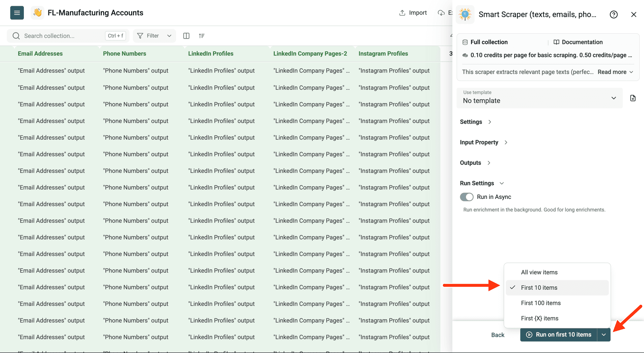Click the credits per page info text
The image size is (644, 353).
[551, 55]
